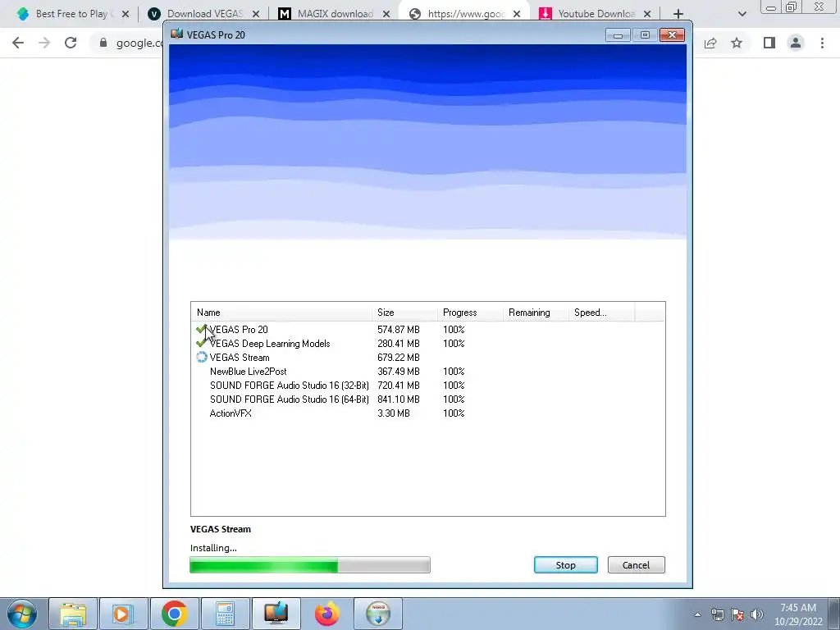Click the Name column header

[x=281, y=313]
